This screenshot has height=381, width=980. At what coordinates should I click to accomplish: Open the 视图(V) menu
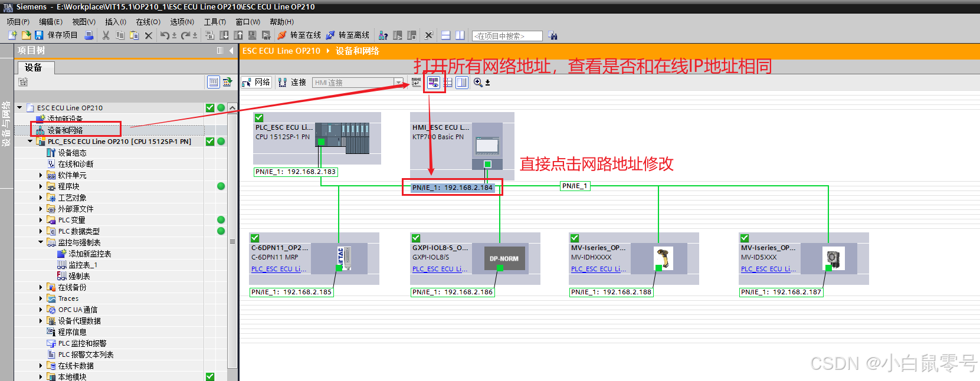point(84,22)
